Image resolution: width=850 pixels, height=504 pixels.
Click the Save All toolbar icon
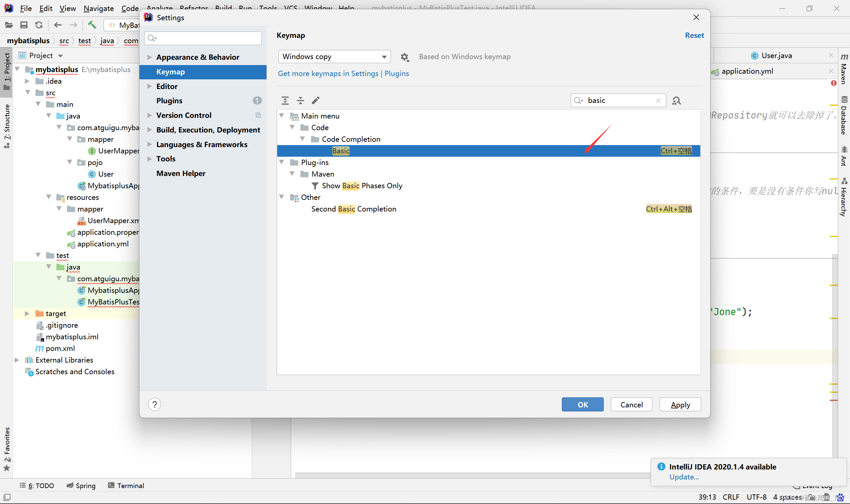(24, 25)
